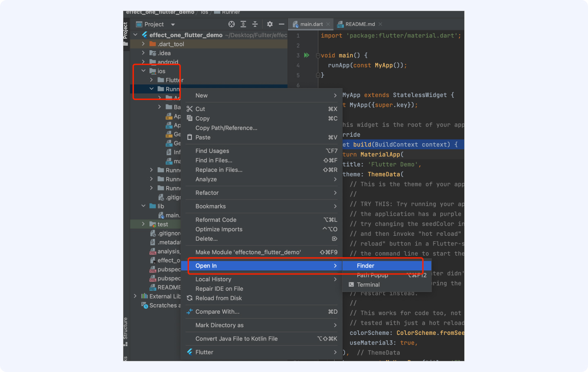The height and width of the screenshot is (372, 588).
Task: Switch to the README.md tab
Action: [360, 24]
